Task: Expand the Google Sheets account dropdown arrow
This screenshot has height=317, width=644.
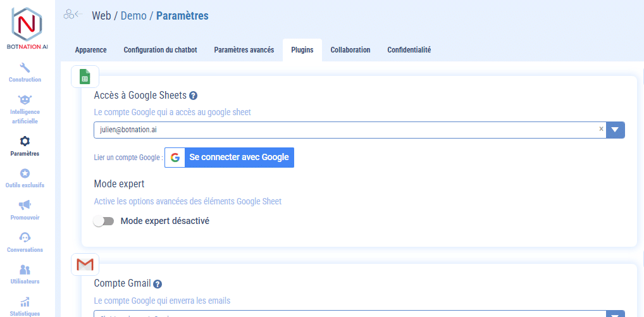Action: [615, 130]
